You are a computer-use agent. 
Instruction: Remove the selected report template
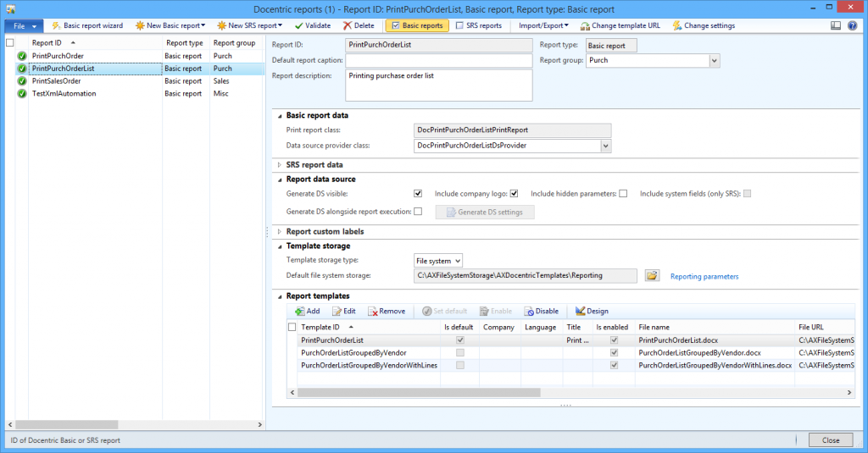(x=387, y=311)
